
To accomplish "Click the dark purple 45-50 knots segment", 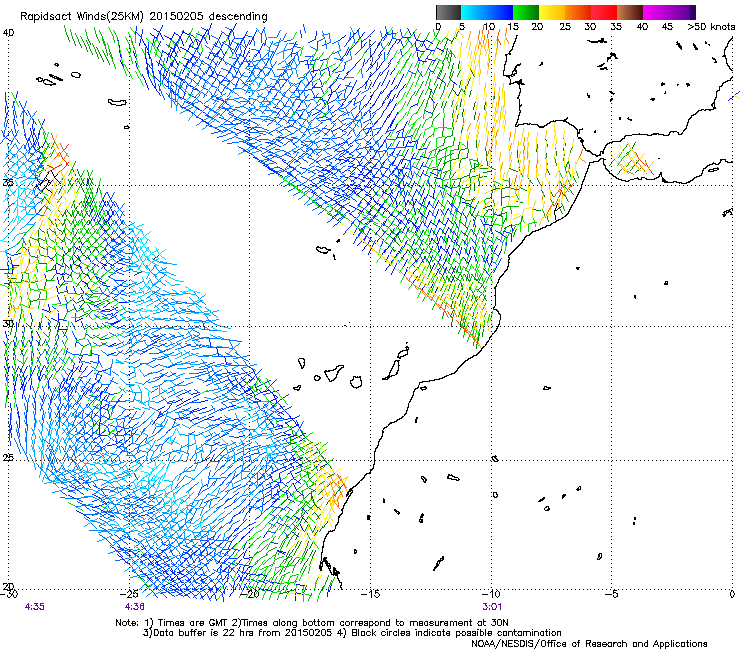I will coord(682,12).
